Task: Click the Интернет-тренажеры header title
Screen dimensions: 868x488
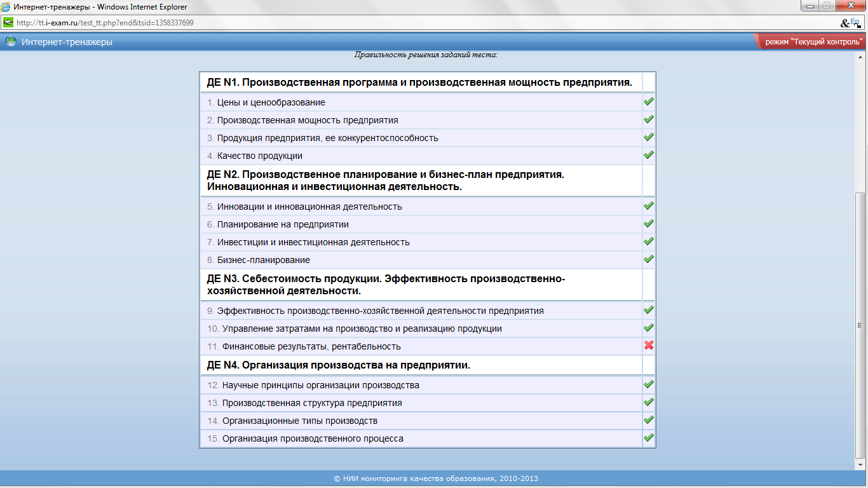Action: (x=67, y=42)
